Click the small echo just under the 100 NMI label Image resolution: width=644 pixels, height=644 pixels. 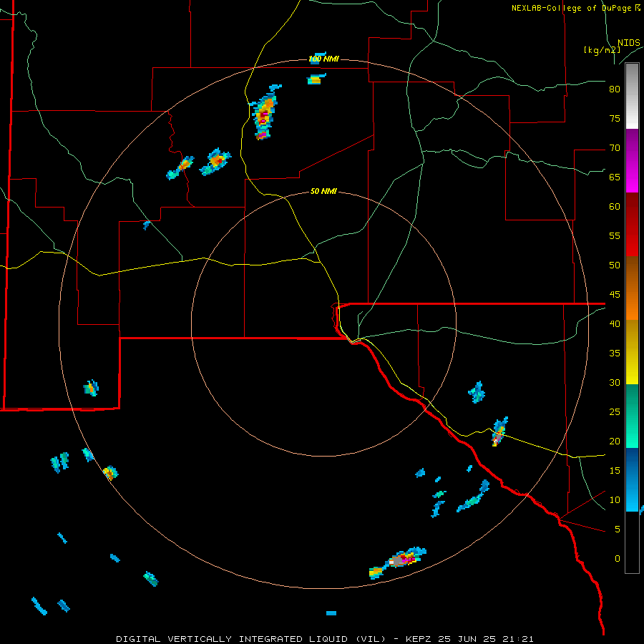click(x=316, y=79)
